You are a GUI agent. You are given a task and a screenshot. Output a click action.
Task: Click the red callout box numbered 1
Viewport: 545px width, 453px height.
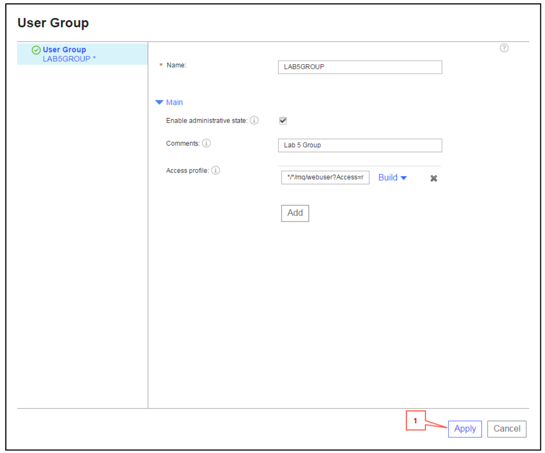pos(415,421)
